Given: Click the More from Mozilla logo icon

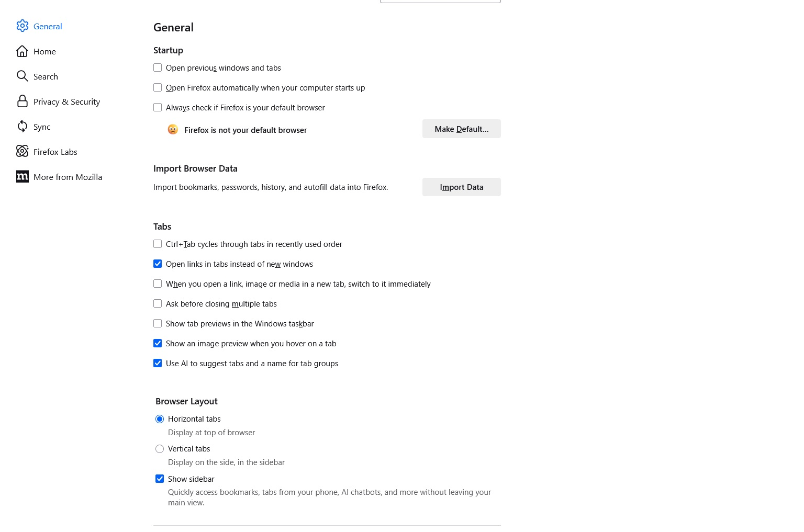Looking at the screenshot, I should 22,177.
